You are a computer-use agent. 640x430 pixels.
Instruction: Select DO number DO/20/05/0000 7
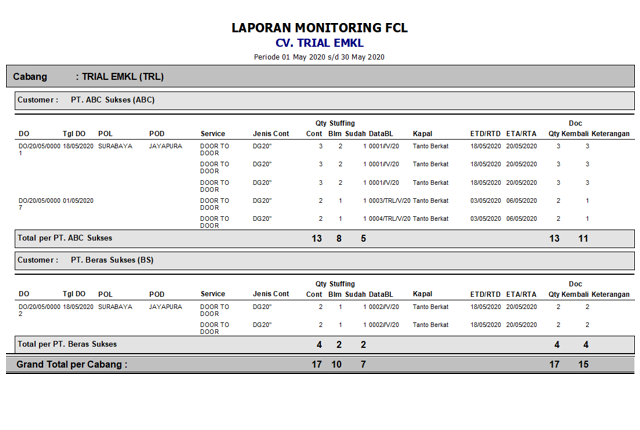coord(39,204)
